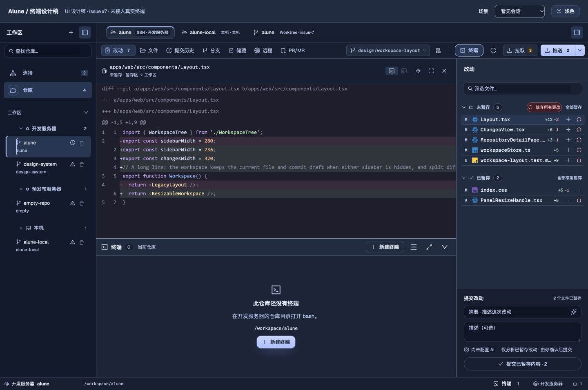Click 全部取消暂存 link
The width and height of the screenshot is (588, 390).
point(570,178)
